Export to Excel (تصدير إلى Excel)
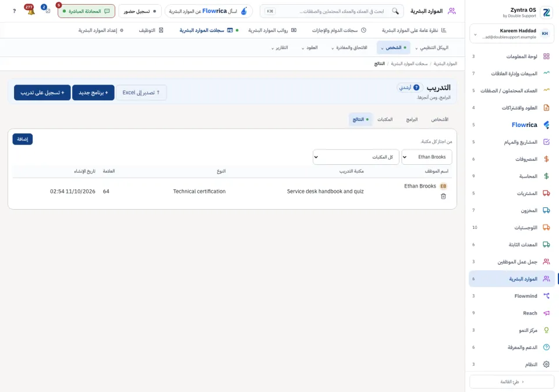Viewport: 559px width, 392px height. 141,93
